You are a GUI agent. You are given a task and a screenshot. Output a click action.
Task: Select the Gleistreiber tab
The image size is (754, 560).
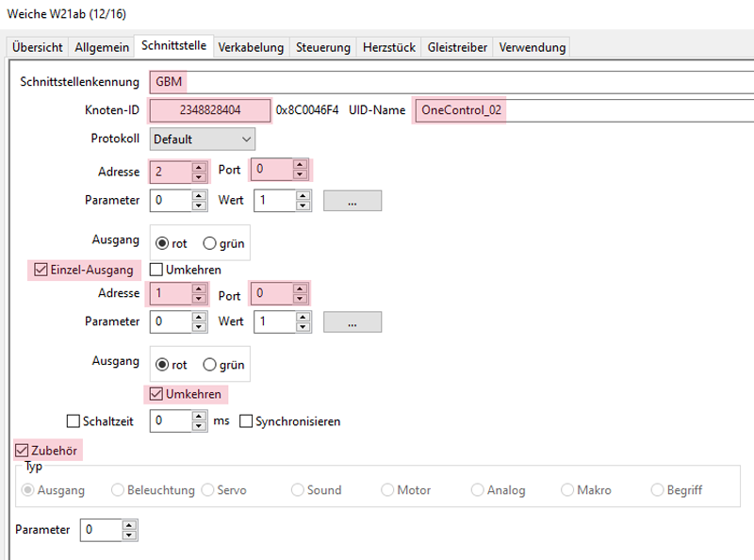click(x=458, y=47)
